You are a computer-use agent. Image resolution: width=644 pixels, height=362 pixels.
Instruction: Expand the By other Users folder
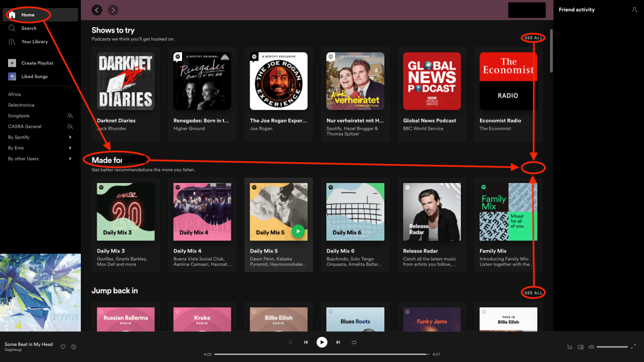[70, 159]
